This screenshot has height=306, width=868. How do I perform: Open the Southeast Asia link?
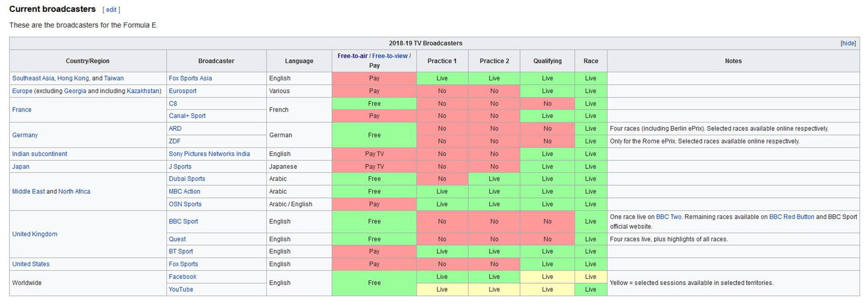33,79
